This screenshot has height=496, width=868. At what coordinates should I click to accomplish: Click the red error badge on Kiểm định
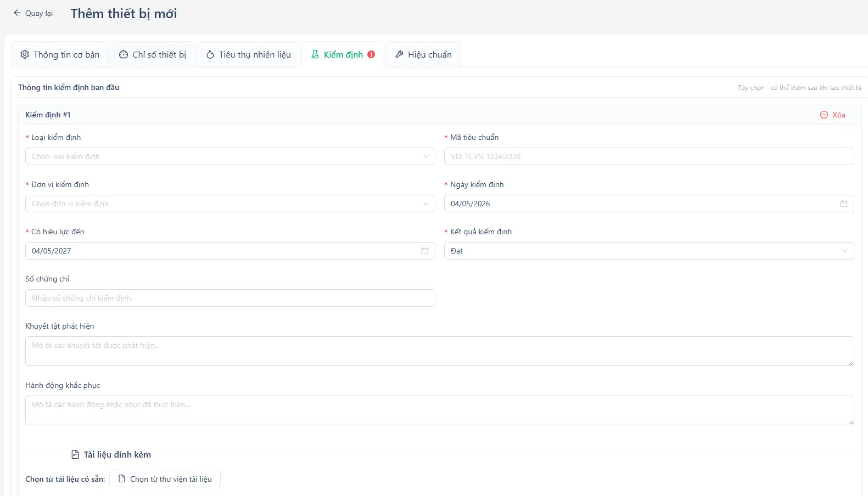tap(371, 54)
